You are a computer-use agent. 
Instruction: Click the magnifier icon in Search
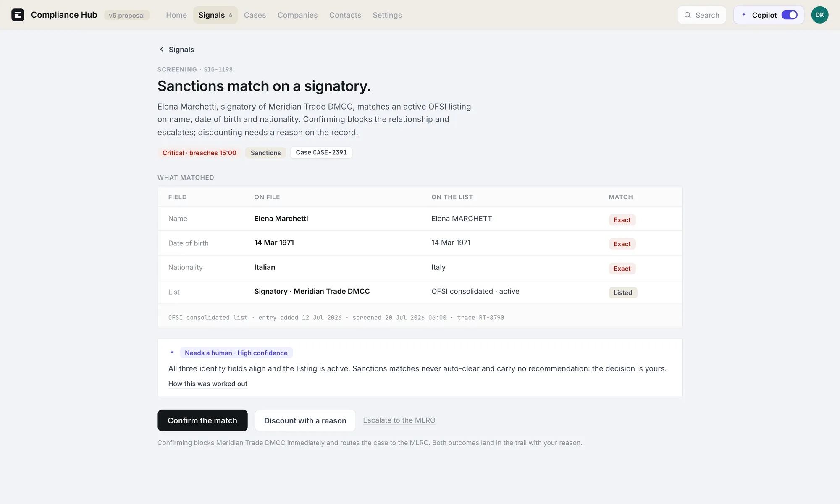pos(688,15)
